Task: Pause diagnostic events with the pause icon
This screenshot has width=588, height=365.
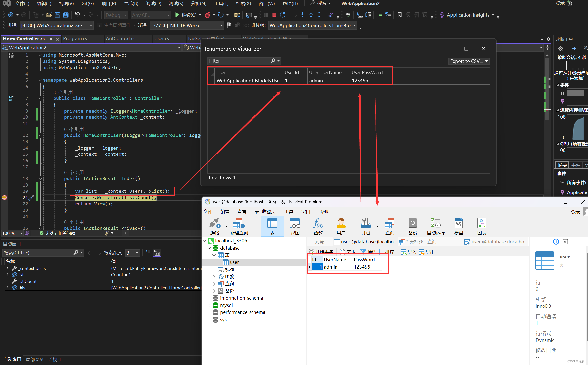Action: coord(563,93)
